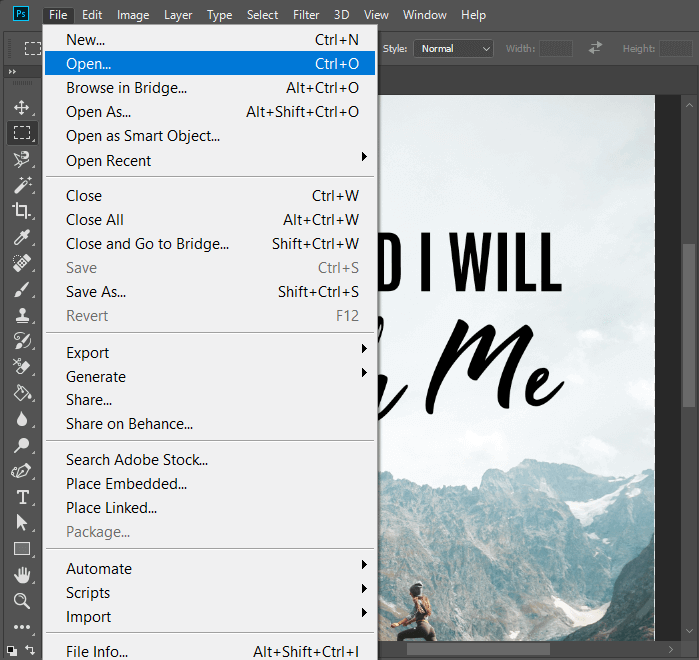Click the Pen tool

[x=22, y=471]
